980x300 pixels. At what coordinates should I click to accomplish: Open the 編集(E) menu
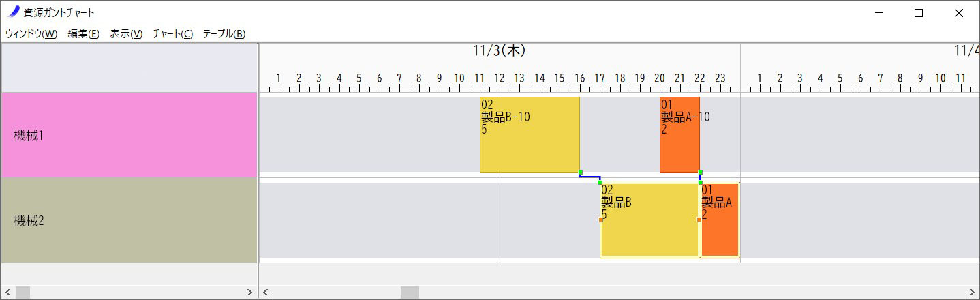(x=84, y=34)
